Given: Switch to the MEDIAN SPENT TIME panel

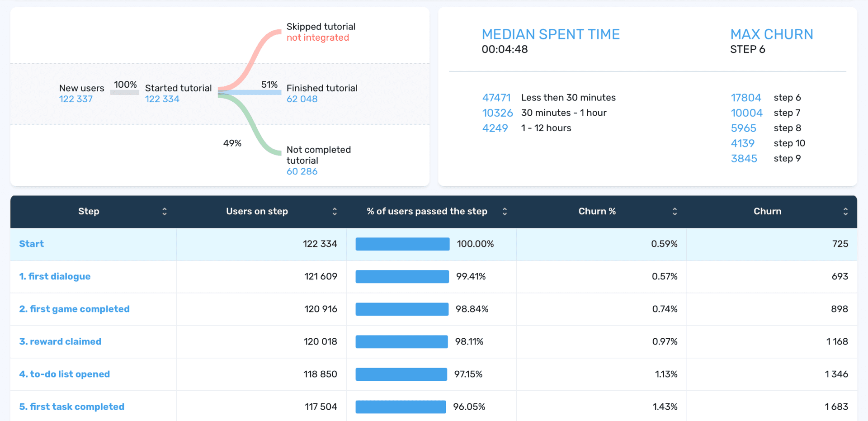Looking at the screenshot, I should click(x=551, y=34).
